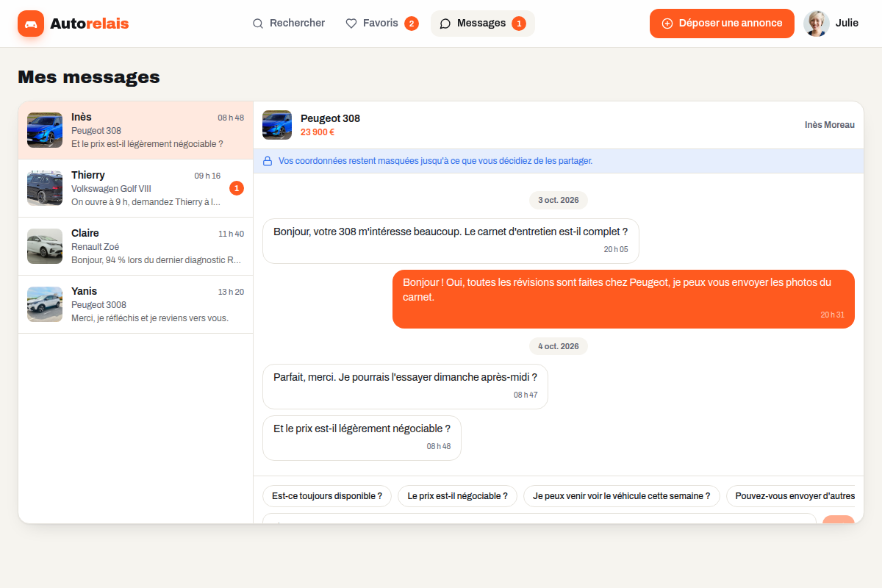Click Claire's Renault Zoé thumbnail
Screen dimensions: 882x588
(x=45, y=246)
